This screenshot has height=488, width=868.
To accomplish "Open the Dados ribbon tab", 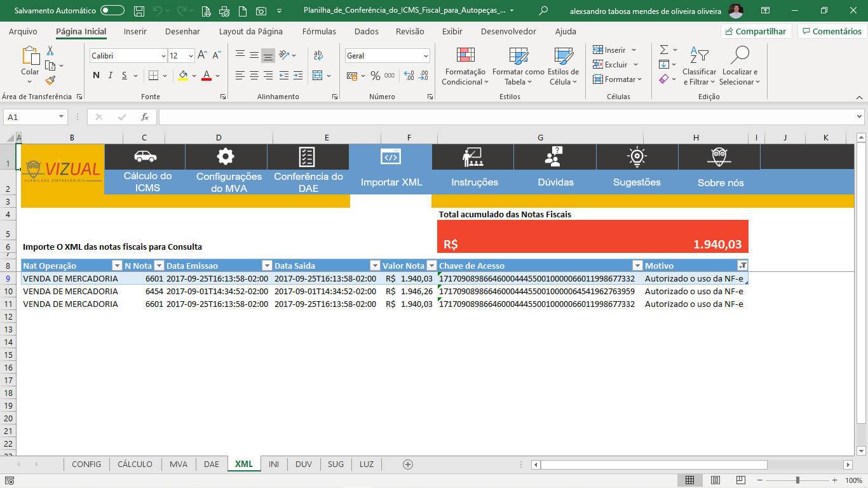I will tap(366, 31).
